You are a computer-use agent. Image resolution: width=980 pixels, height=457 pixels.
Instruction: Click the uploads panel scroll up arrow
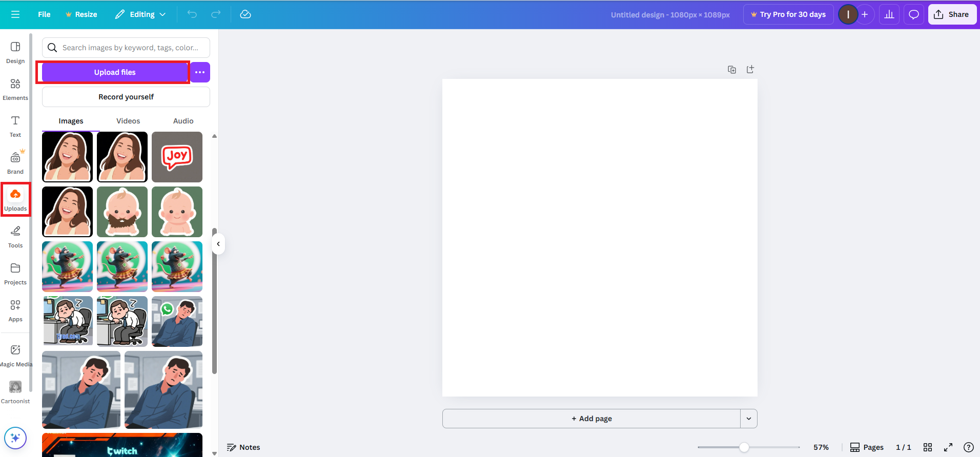214,136
